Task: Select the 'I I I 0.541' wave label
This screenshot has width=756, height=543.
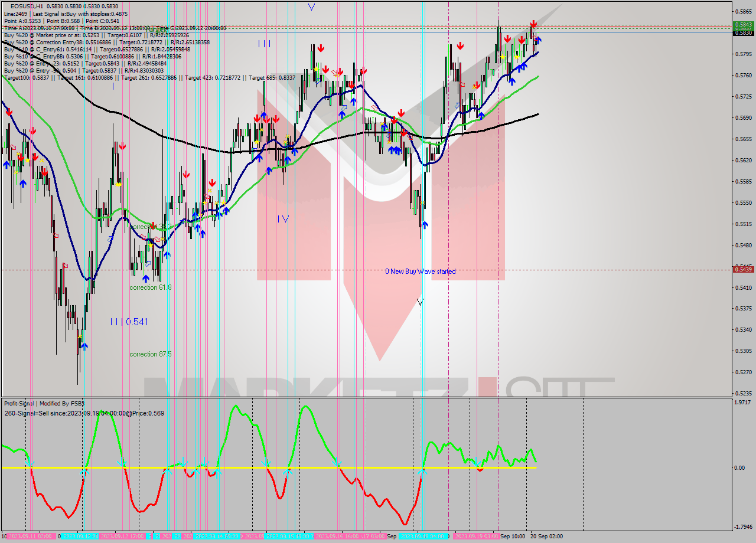Action: click(x=129, y=322)
